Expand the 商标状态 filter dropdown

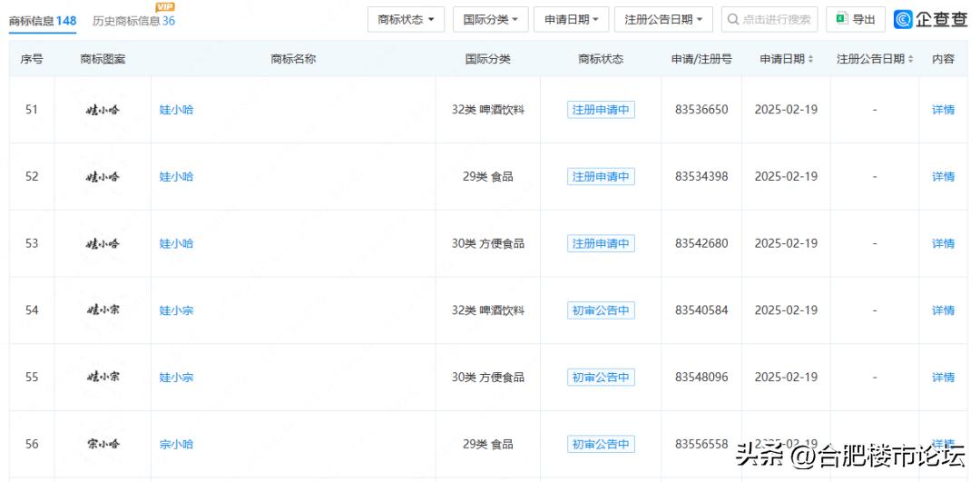click(406, 19)
